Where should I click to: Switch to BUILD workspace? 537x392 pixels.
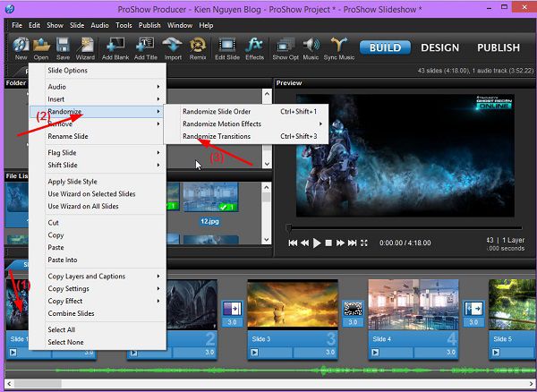tap(385, 47)
